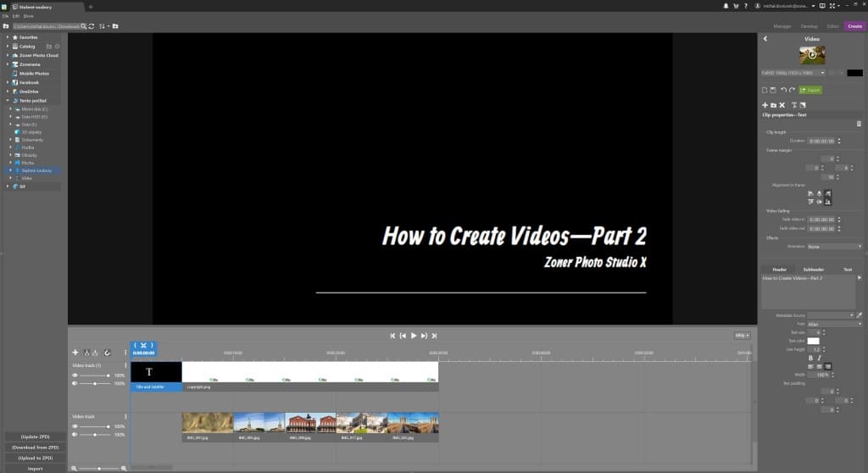Click the eyedropper icon beside Metadata Source
This screenshot has height=473, width=868.
pos(860,315)
